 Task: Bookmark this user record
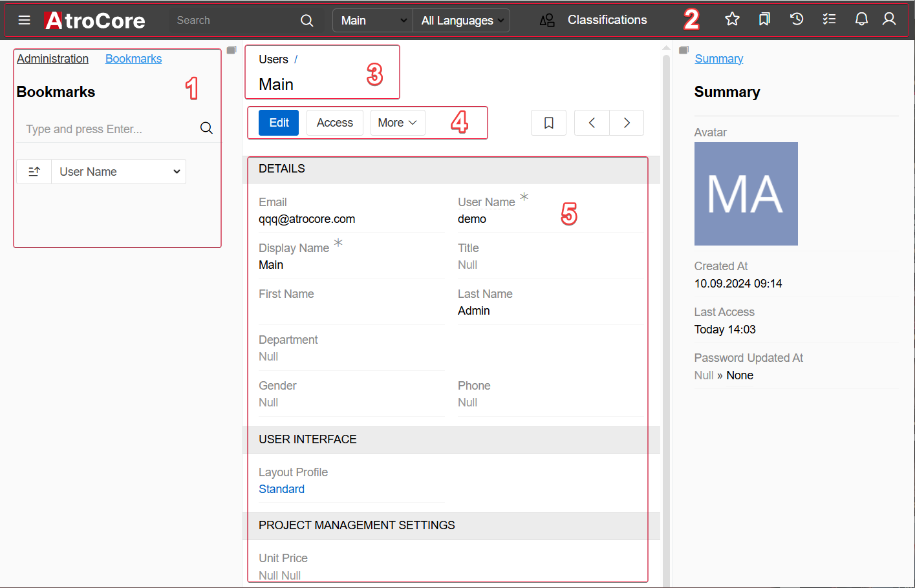[548, 123]
